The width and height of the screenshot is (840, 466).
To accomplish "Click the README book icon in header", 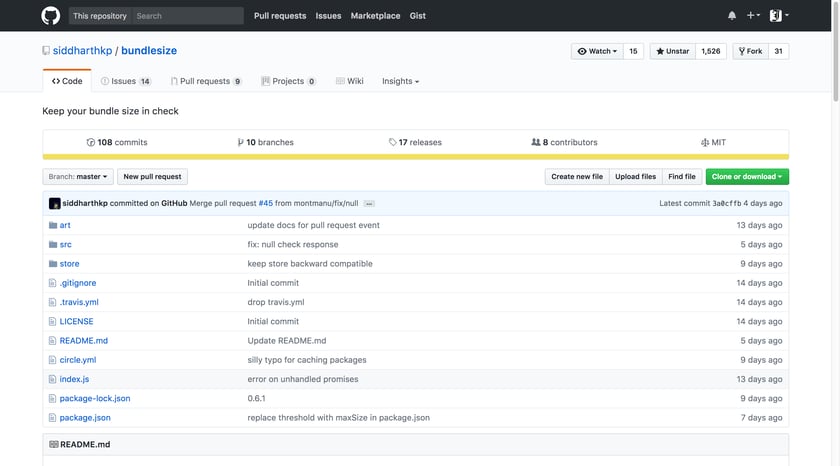I will tap(54, 445).
